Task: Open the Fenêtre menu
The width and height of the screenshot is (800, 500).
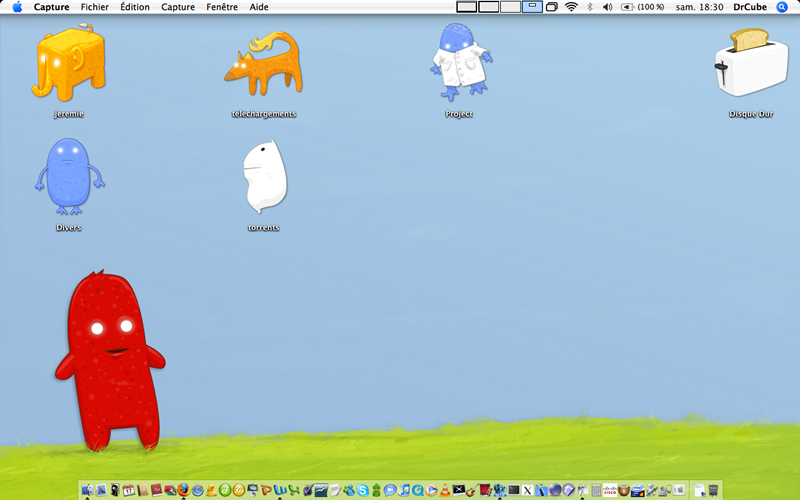Action: tap(222, 7)
